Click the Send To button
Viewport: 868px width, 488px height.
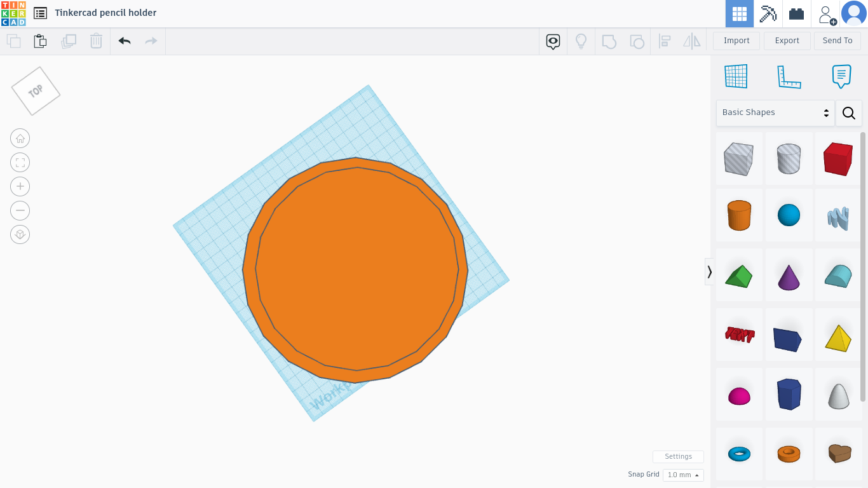point(837,41)
